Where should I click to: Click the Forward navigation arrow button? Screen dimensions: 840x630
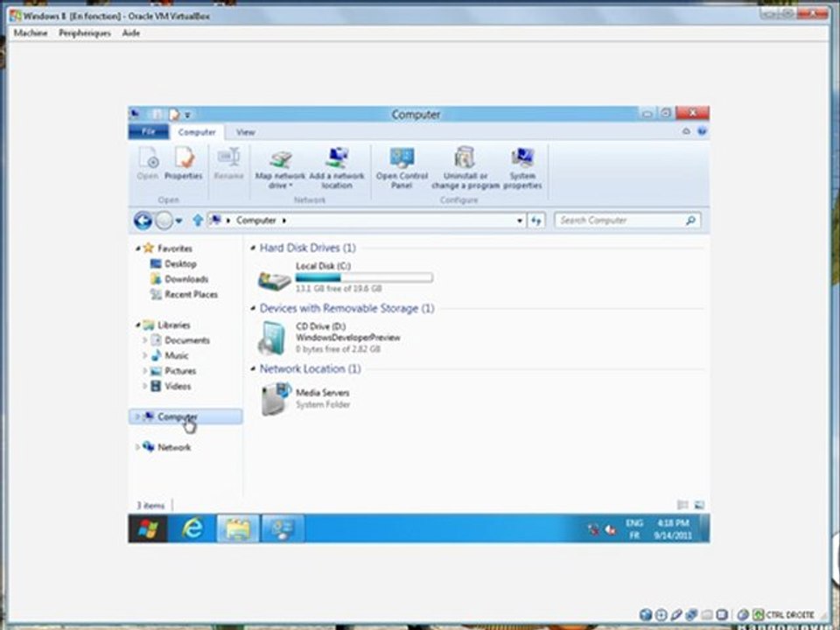(164, 220)
